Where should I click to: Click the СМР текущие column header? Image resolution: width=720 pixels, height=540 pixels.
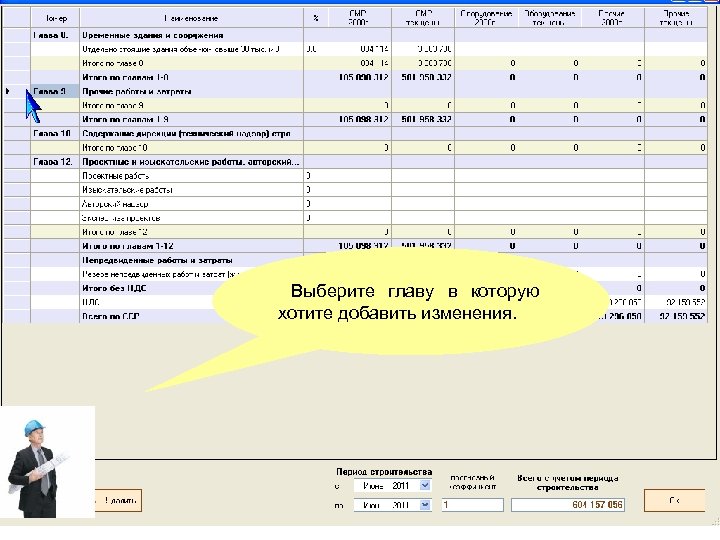[423, 18]
